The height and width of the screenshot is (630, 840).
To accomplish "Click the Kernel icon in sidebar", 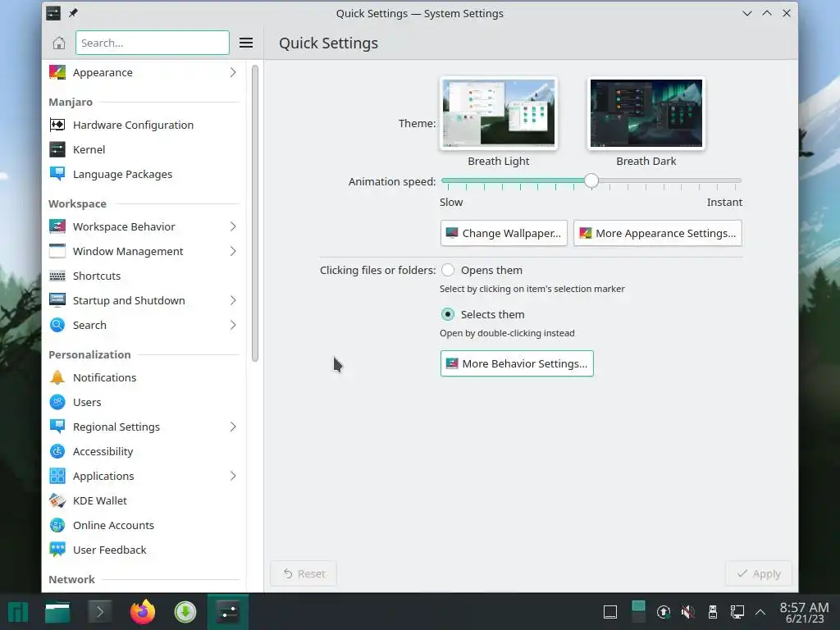I will (x=57, y=149).
